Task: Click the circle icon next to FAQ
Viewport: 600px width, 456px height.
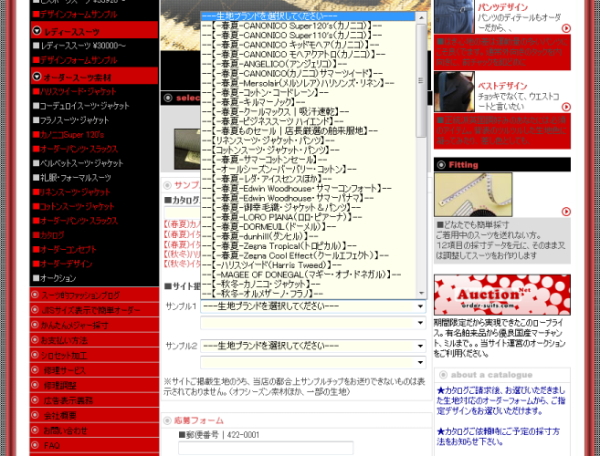Action: tap(35, 445)
